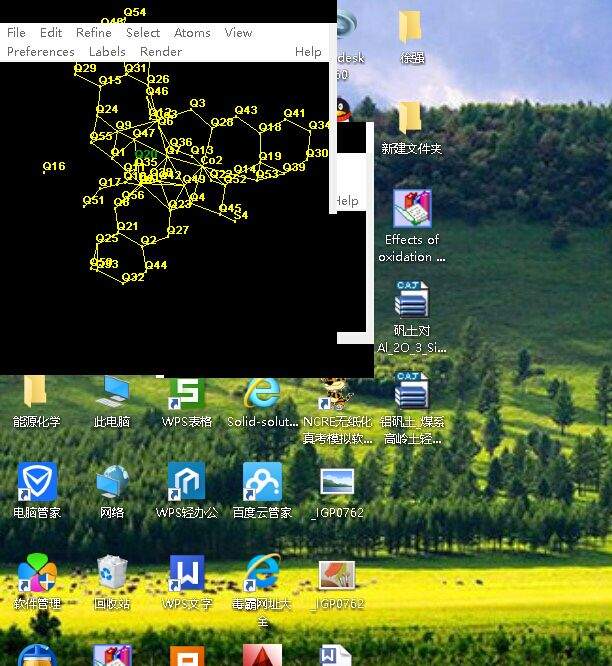Select the orange WPS presentation icon at bottom
Screen dimensions: 612x666
187,656
